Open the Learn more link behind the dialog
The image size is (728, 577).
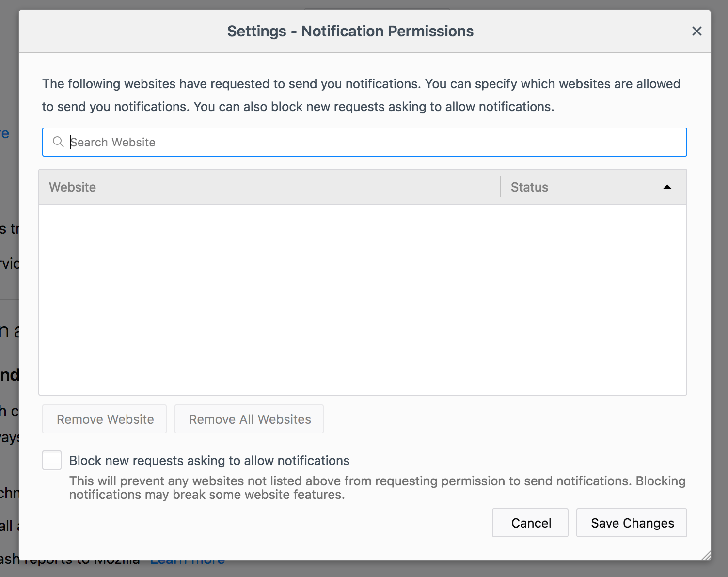(187, 563)
